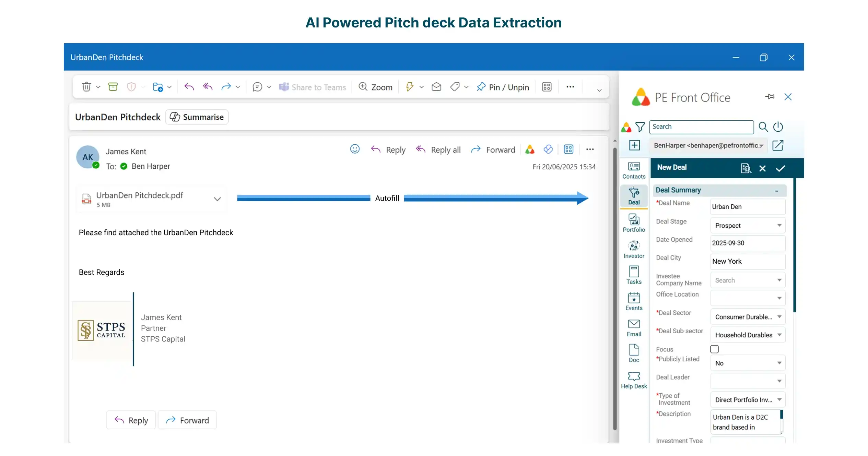
Task: Open the BenHarper account dropdown
Action: click(x=708, y=145)
